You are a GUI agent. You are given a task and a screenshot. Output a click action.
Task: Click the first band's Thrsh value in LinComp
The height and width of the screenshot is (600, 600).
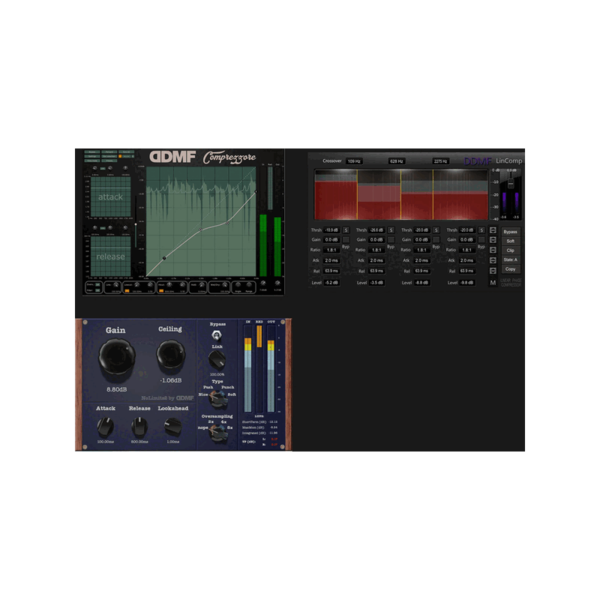tap(331, 230)
